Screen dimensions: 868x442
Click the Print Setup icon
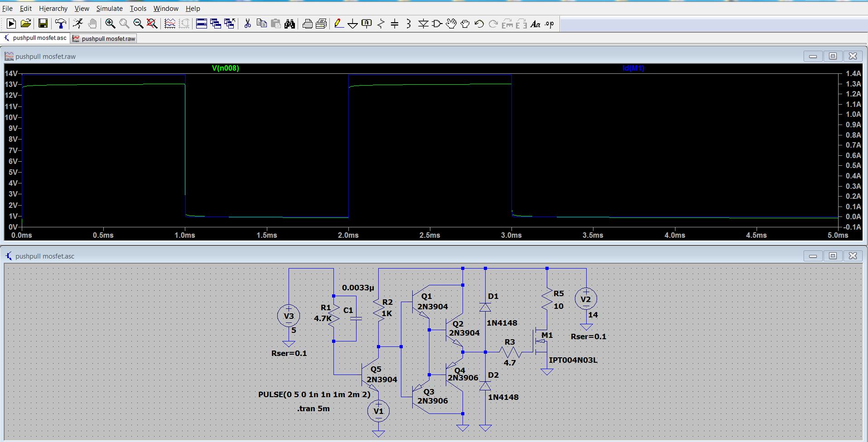pos(307,24)
